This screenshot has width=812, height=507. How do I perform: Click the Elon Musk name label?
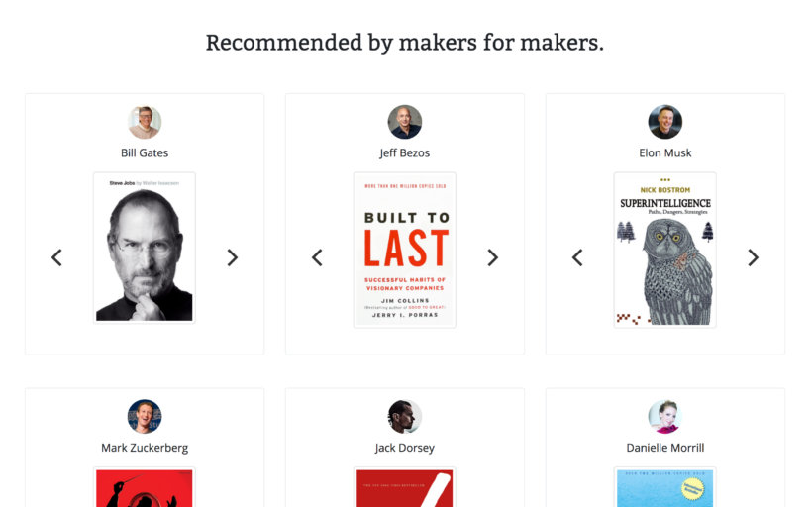point(665,152)
